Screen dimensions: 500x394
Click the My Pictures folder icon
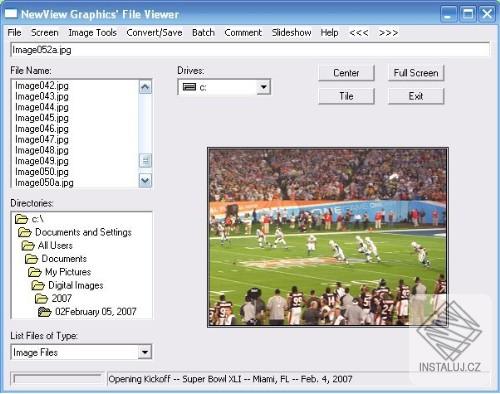pyautogui.click(x=35, y=272)
